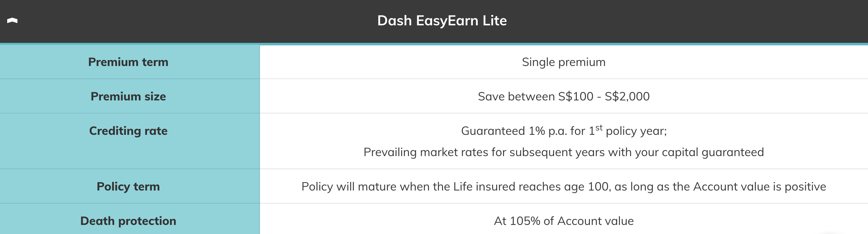Click the S$100 minimum amount

pyautogui.click(x=576, y=96)
